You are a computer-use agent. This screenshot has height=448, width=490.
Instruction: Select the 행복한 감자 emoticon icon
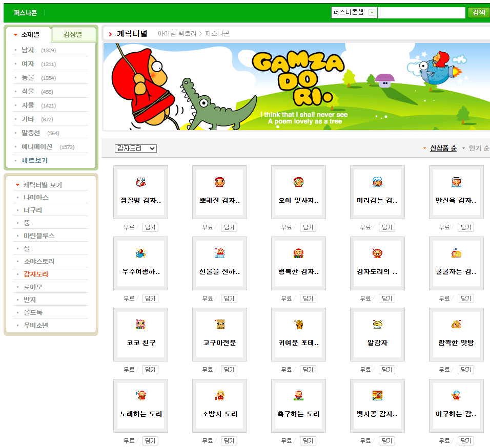pyautogui.click(x=298, y=253)
